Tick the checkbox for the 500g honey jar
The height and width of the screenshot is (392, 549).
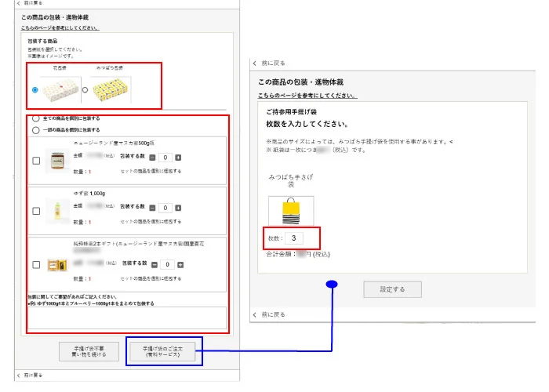(36, 161)
